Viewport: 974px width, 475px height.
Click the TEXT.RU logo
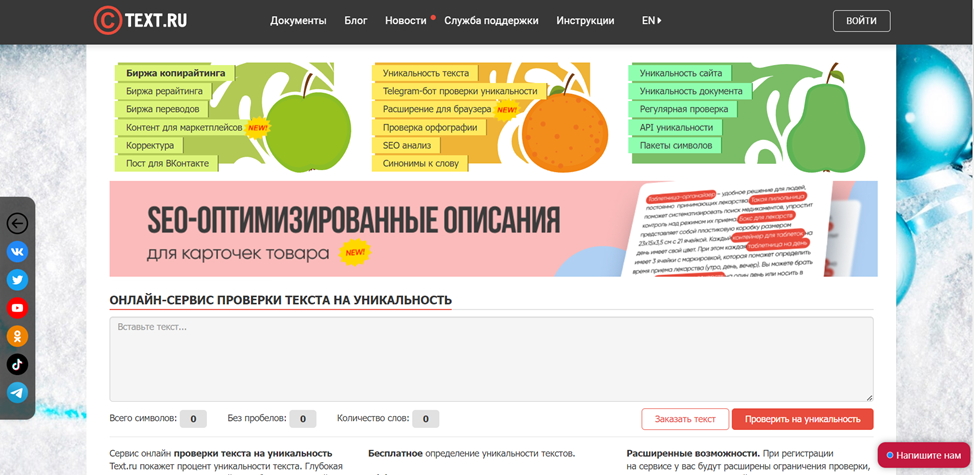click(x=140, y=20)
